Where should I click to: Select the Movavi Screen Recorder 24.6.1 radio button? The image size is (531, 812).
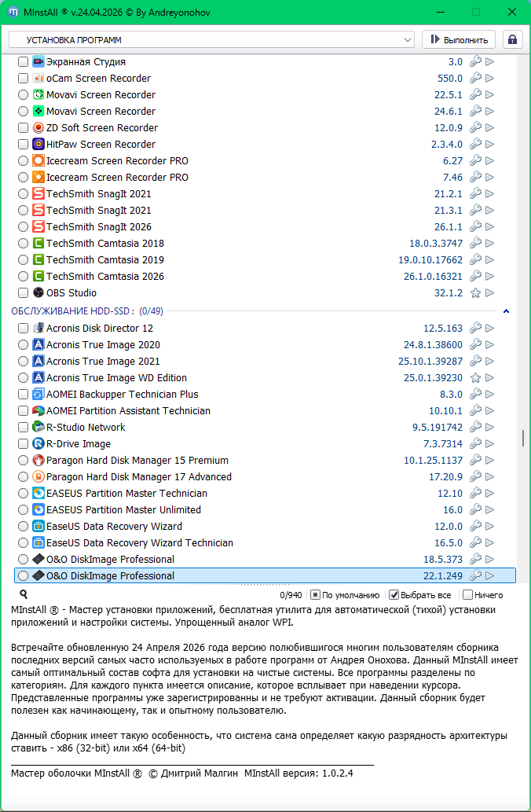24,112
